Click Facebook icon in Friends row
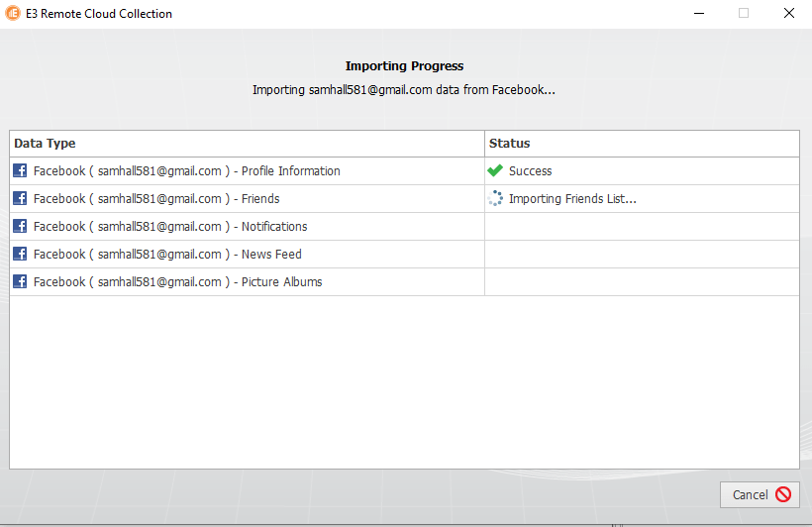 [x=20, y=198]
